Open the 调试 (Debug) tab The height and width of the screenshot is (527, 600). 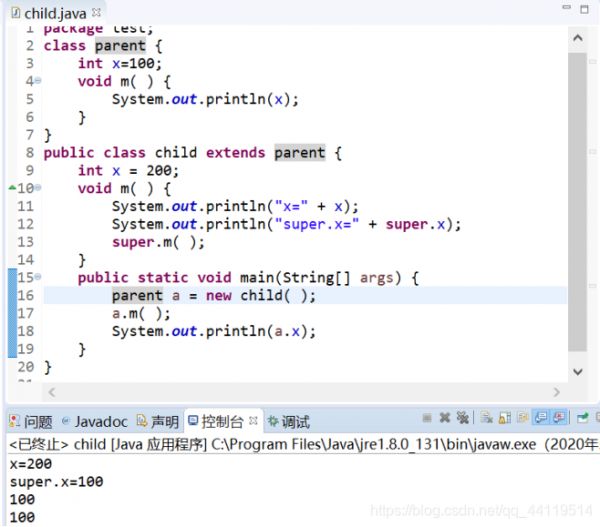[289, 422]
